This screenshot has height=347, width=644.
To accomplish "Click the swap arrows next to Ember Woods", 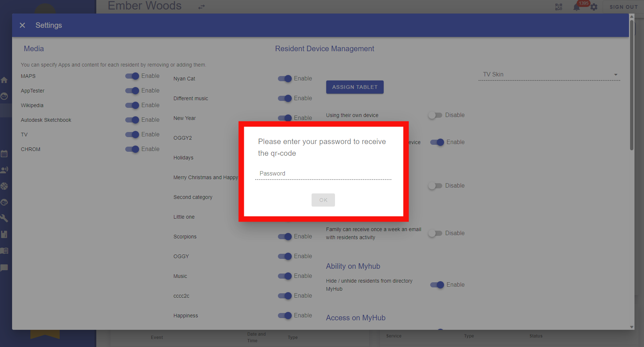I will (202, 7).
